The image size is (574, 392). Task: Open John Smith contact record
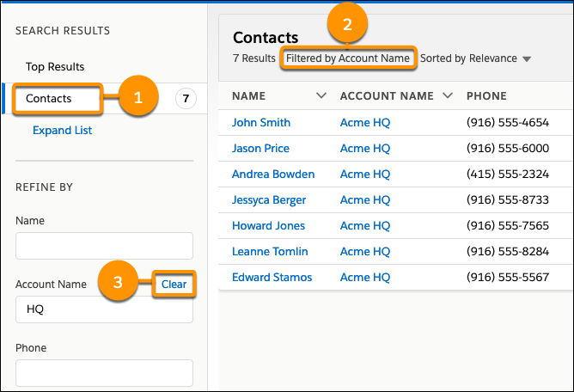coord(261,122)
